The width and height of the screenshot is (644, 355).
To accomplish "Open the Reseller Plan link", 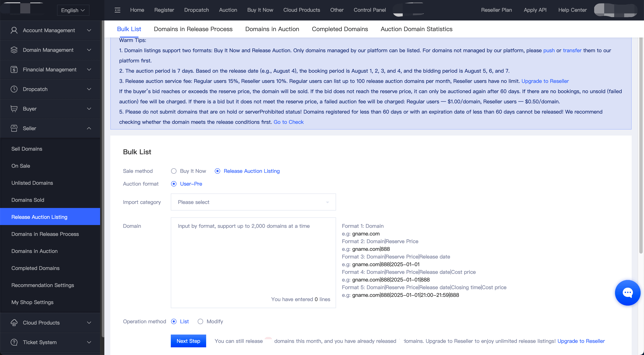I will (496, 10).
